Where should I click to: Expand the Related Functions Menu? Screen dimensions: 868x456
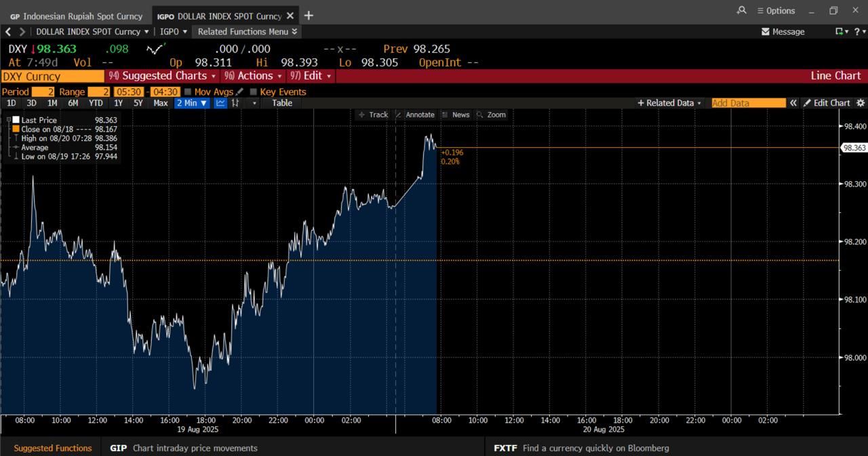click(x=247, y=32)
